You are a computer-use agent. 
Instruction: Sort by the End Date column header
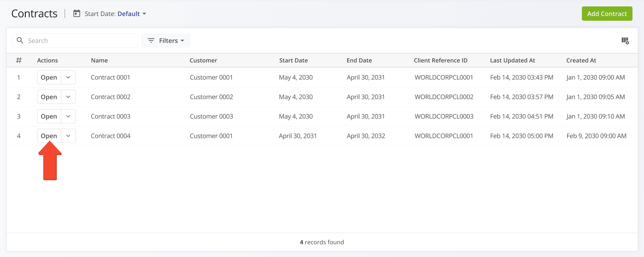[359, 60]
